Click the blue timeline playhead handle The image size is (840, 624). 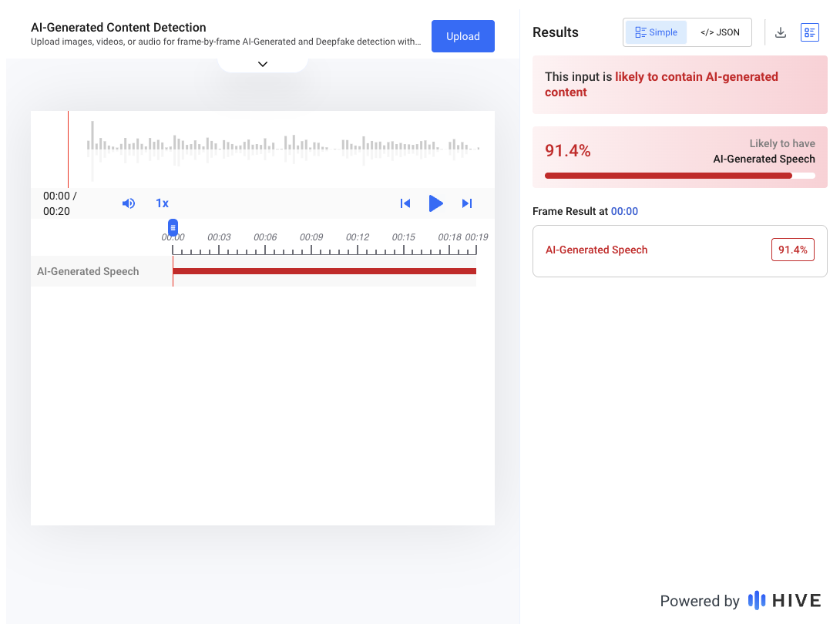173,227
